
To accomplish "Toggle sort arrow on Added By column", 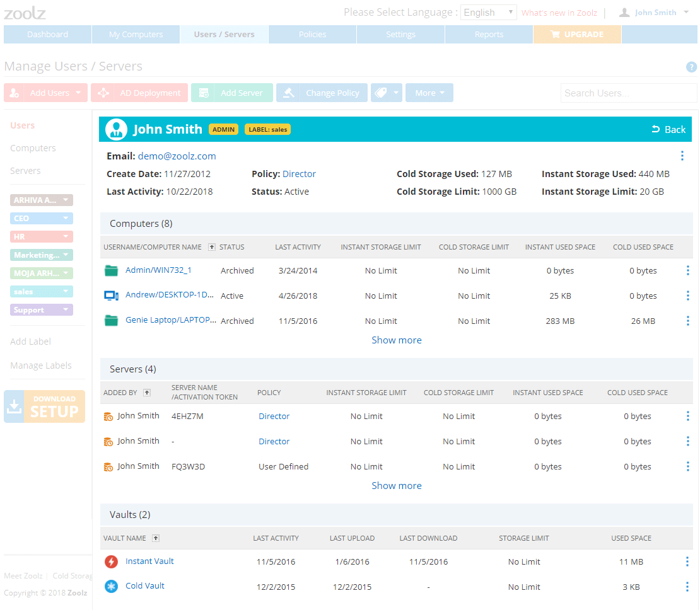I will 147,393.
